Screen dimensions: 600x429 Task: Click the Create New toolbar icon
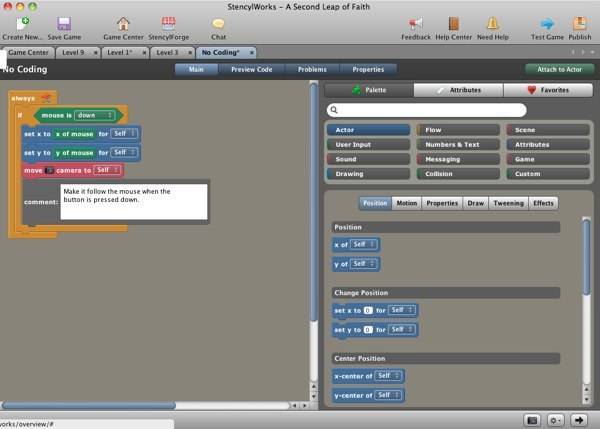(23, 24)
